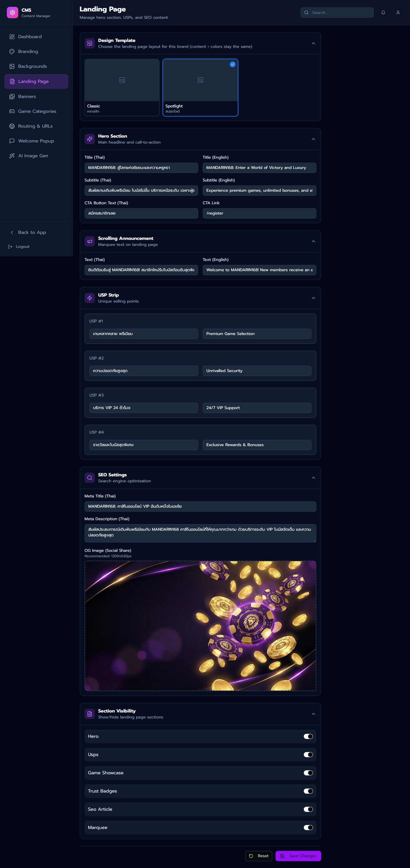Click the Backgrounds image icon

[12, 66]
